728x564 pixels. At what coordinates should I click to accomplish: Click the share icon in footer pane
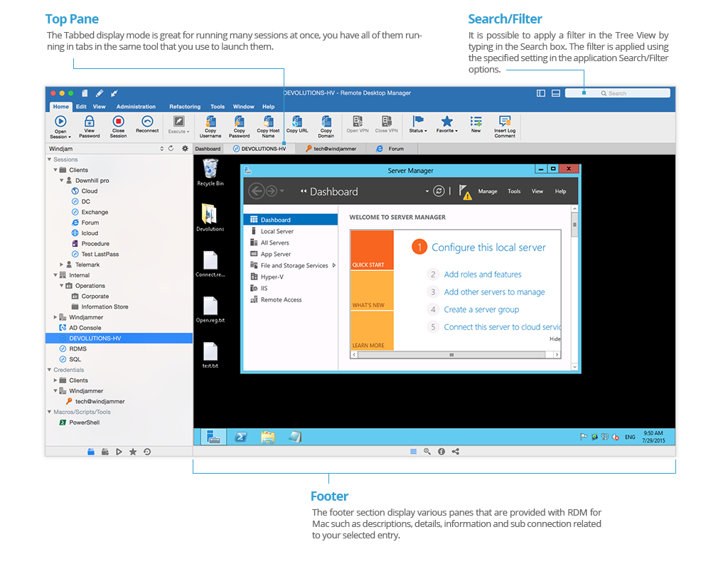click(456, 452)
